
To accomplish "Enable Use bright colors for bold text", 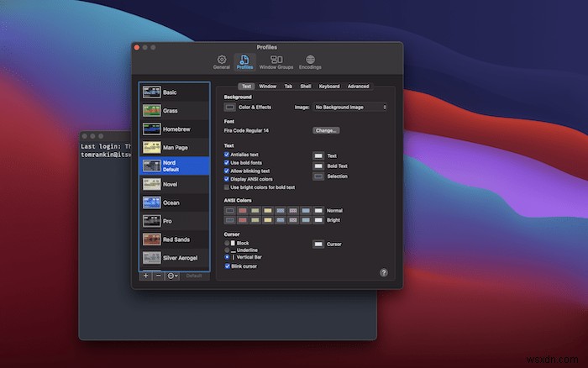I will tap(227, 187).
